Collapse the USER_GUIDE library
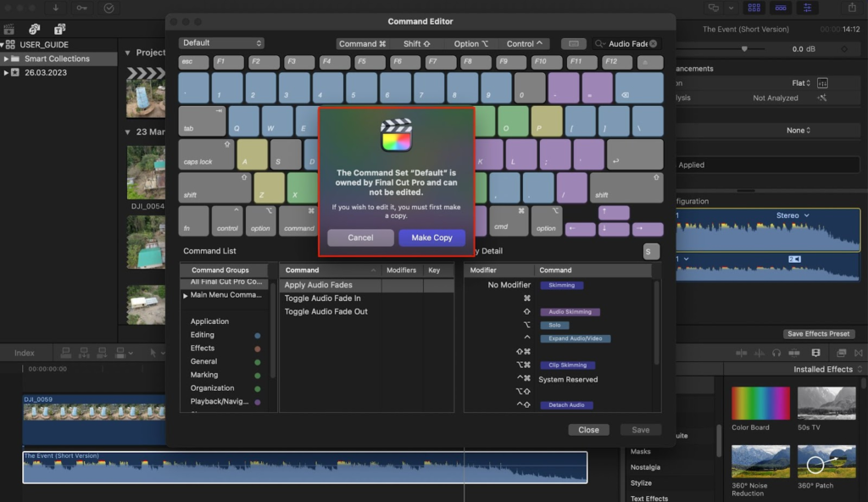Screen dimensions: 868x502 [x=3, y=44]
